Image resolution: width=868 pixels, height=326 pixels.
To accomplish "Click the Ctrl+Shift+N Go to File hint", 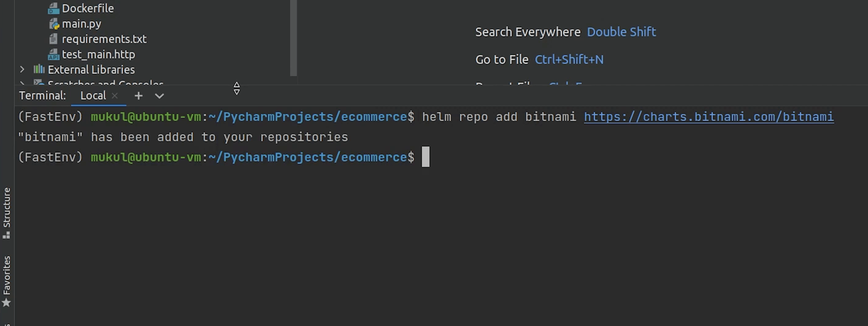I will pos(569,59).
